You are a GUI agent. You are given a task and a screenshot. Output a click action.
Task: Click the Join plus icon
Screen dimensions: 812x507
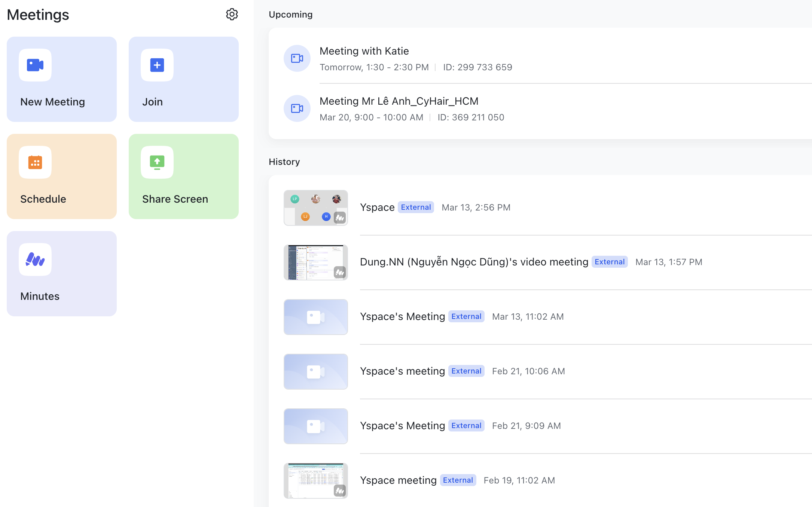click(x=157, y=65)
